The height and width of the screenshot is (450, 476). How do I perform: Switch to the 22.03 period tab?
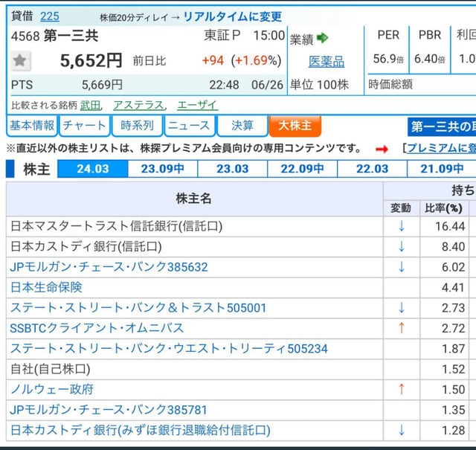click(x=372, y=169)
